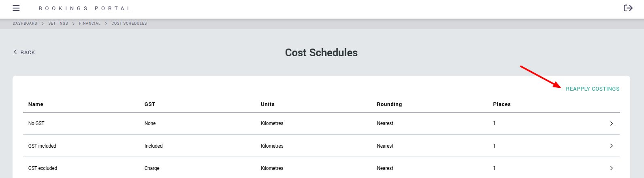The image size is (644, 178).
Task: Open the No GST schedule row
Action: pyautogui.click(x=36, y=123)
